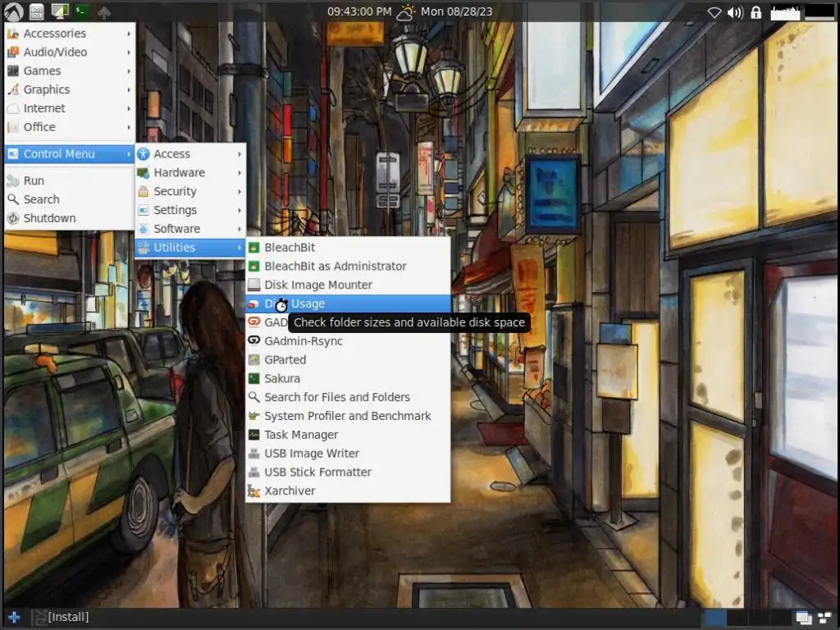The width and height of the screenshot is (840, 630).
Task: Expand the Audio/Video submenu
Action: click(x=69, y=52)
